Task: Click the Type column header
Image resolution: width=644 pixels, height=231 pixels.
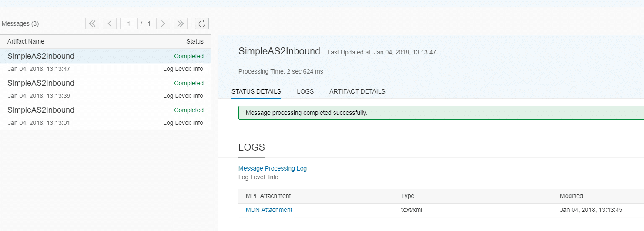Action: click(x=408, y=196)
